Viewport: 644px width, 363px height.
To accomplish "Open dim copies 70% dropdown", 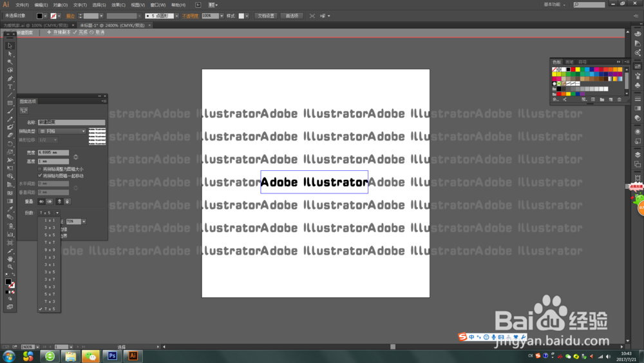I will pyautogui.click(x=84, y=222).
